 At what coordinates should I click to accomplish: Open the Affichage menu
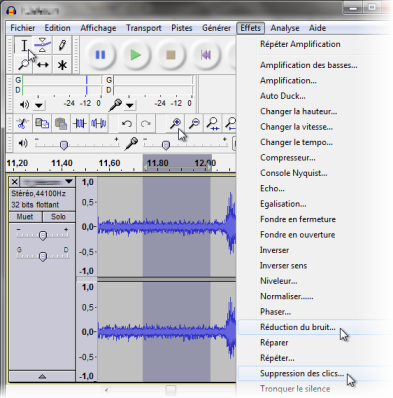pyautogui.click(x=98, y=28)
